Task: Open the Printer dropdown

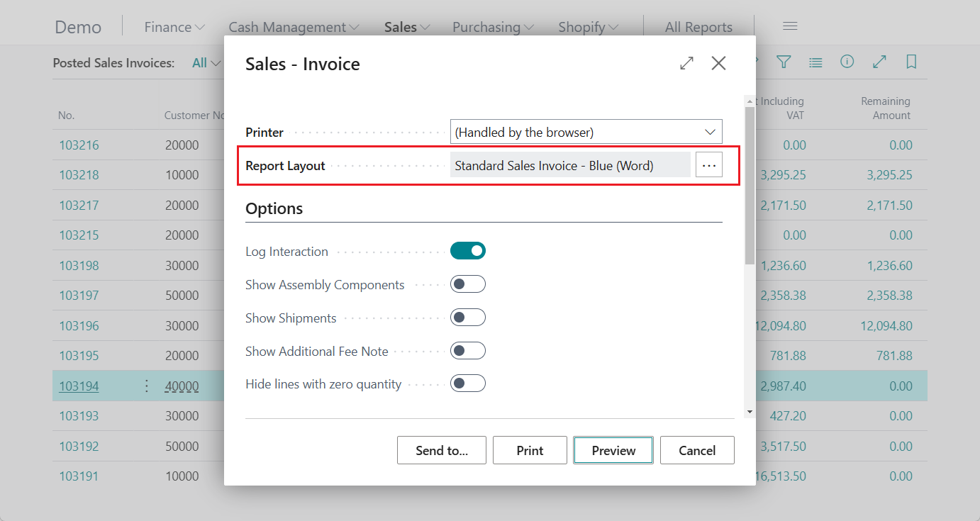Action: [x=709, y=132]
